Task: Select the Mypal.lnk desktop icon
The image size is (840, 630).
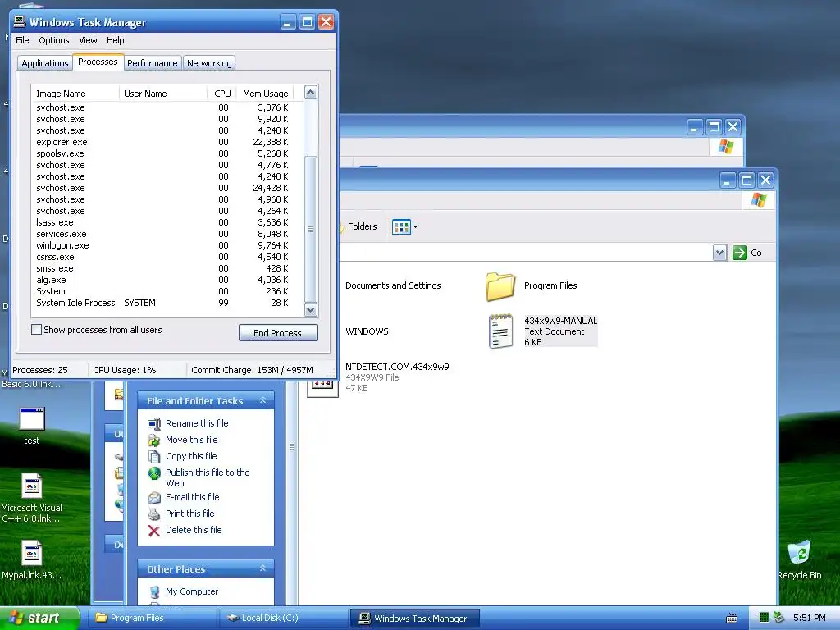Action: (32, 554)
